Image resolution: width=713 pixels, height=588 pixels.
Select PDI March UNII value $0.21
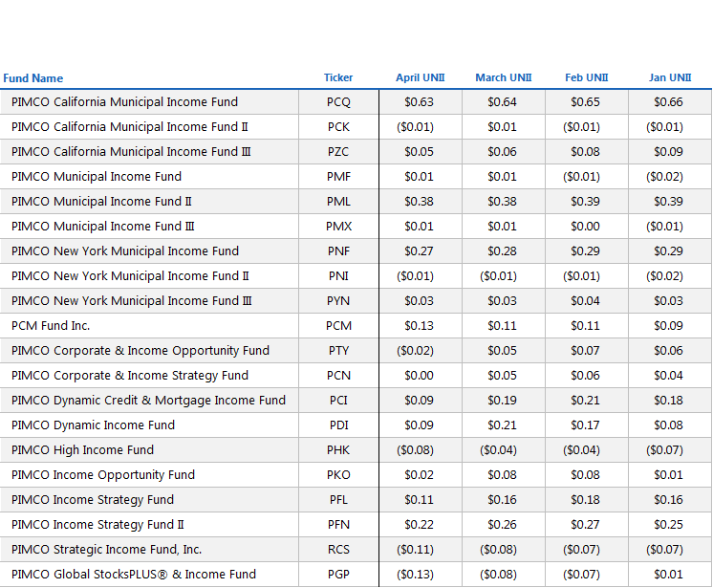pyautogui.click(x=504, y=425)
